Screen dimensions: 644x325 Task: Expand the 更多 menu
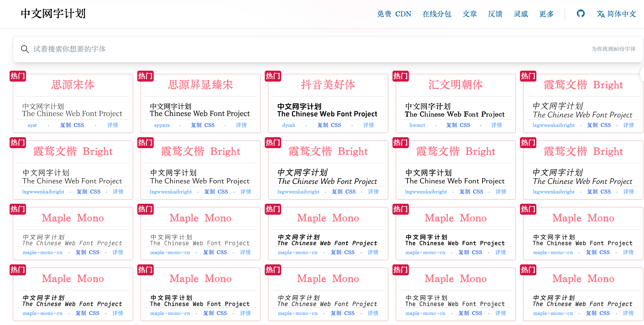(546, 14)
